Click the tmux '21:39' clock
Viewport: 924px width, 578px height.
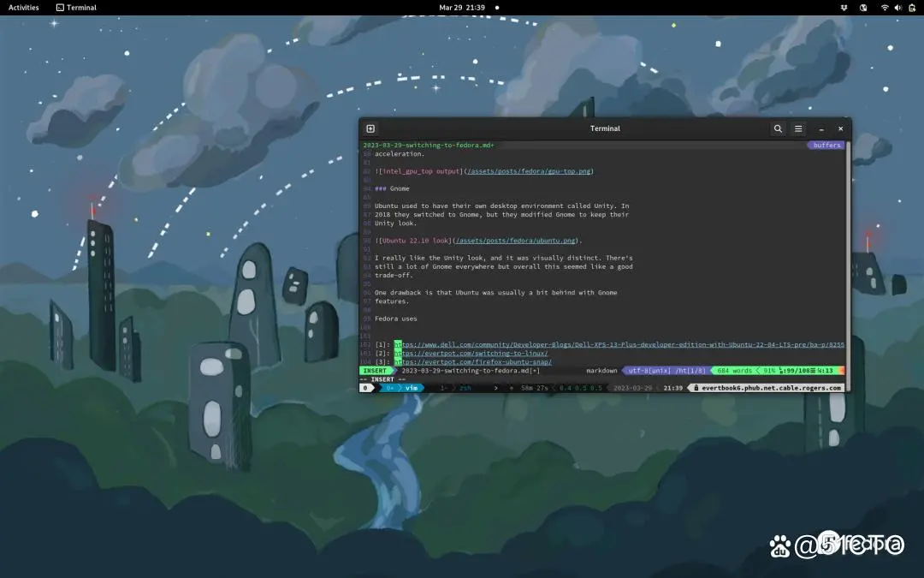(x=672, y=388)
